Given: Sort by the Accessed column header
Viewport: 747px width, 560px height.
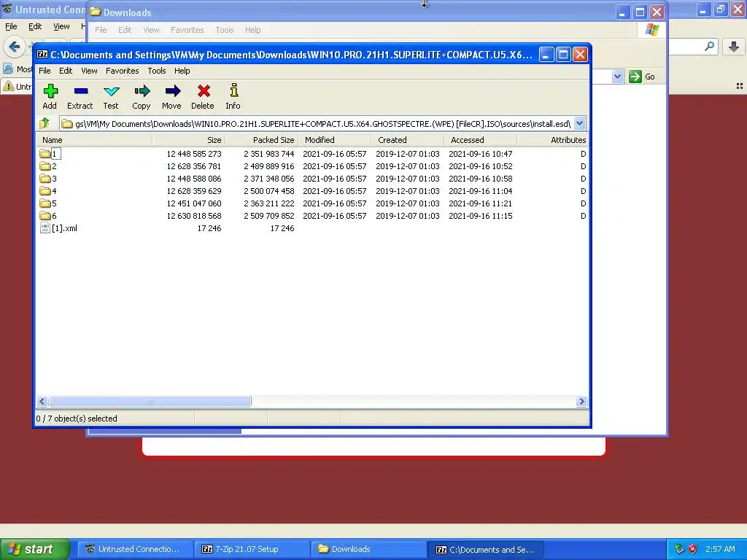Looking at the screenshot, I should tap(480, 139).
